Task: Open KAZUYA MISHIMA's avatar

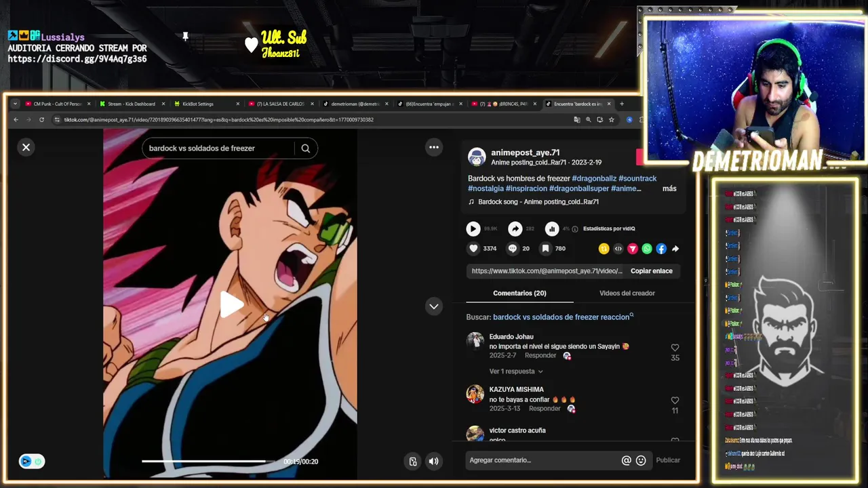Action: [x=475, y=394]
